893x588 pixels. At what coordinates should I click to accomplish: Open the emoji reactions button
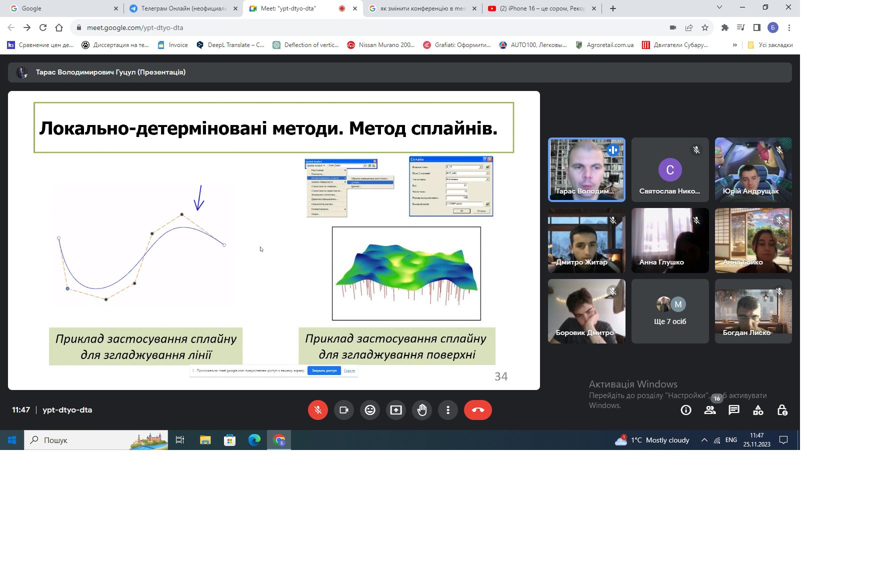click(x=370, y=410)
